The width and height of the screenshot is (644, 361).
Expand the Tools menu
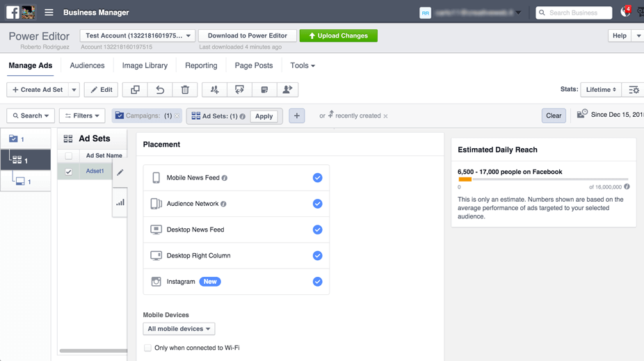coord(303,65)
